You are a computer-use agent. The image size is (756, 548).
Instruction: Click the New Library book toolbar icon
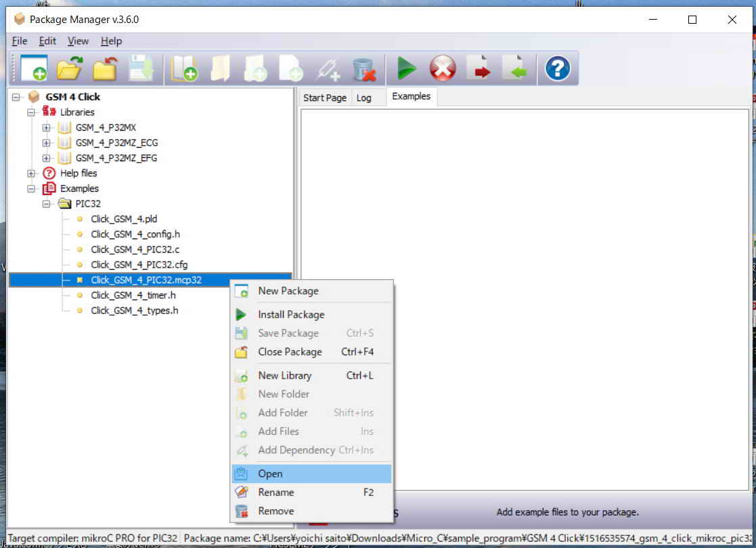(x=183, y=68)
